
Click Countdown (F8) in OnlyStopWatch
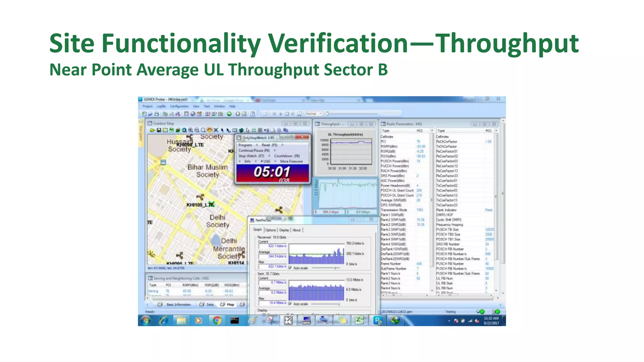(287, 156)
